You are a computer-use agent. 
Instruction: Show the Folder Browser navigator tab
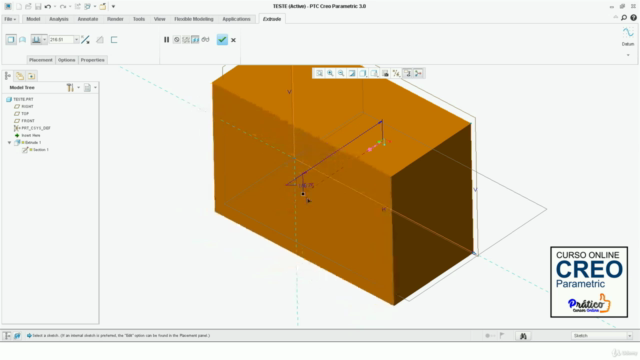[x=20, y=76]
